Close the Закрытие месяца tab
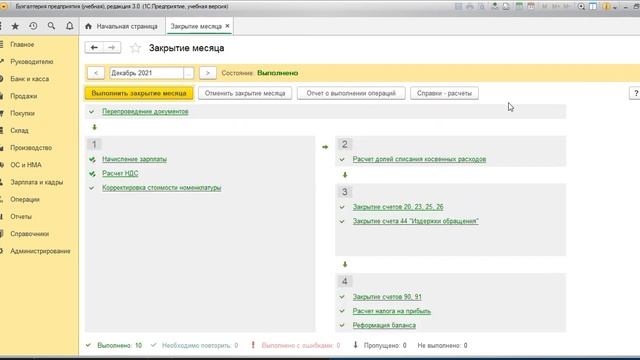This screenshot has height=360, width=640. pos(227,26)
